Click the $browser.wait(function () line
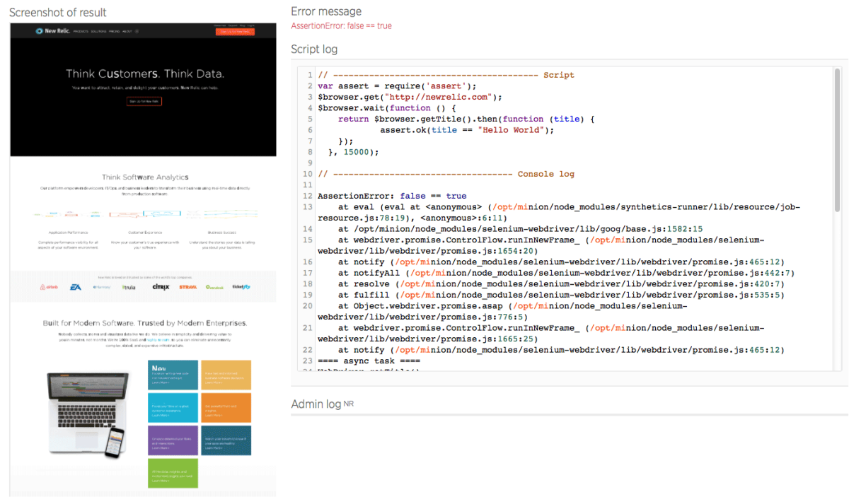Screen dimensions: 849x504 [x=387, y=108]
